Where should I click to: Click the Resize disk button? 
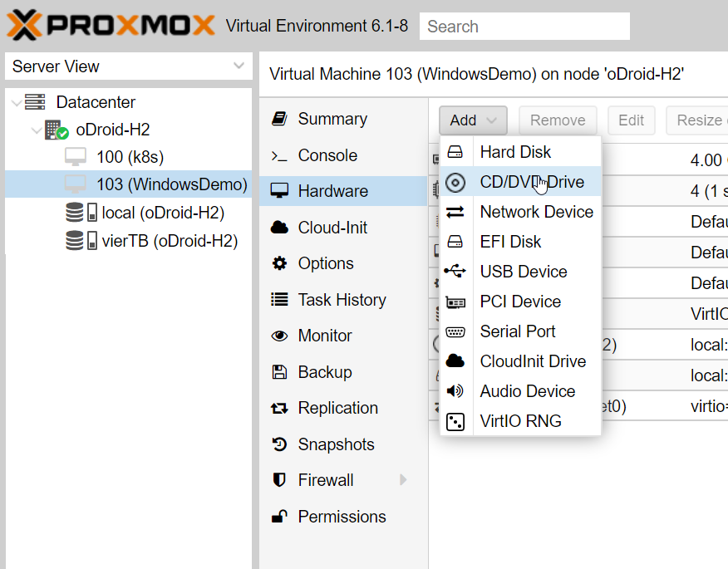click(x=697, y=120)
